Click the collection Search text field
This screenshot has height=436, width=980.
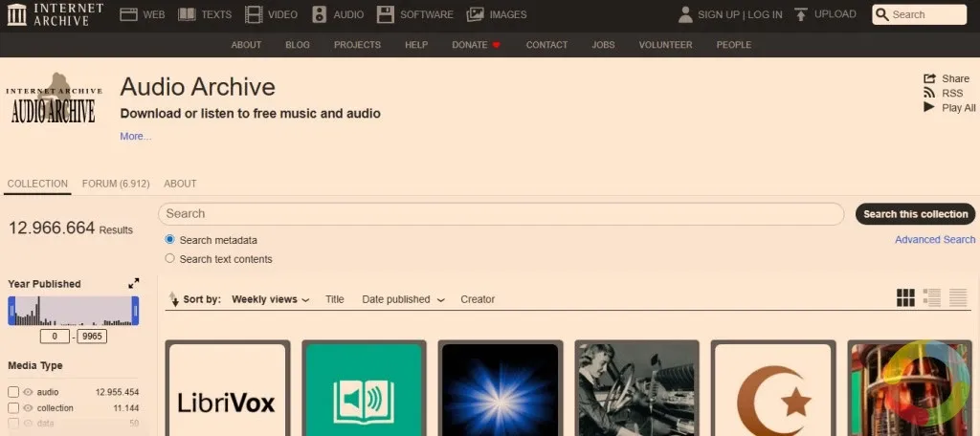pos(501,213)
